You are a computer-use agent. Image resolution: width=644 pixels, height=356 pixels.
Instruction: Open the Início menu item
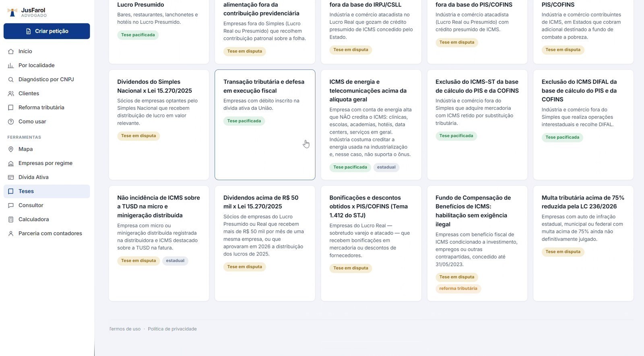click(x=47, y=51)
